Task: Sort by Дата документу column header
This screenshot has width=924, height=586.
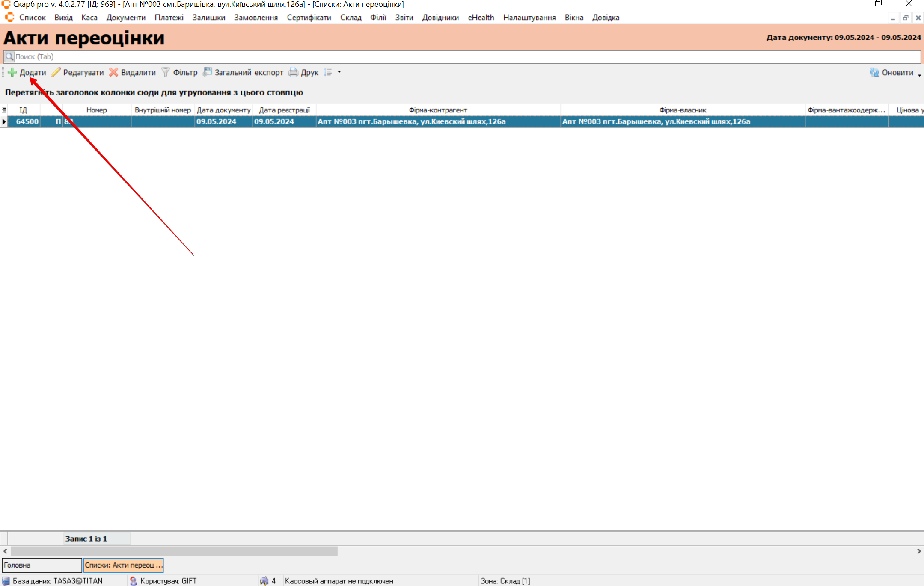Action: tap(223, 110)
